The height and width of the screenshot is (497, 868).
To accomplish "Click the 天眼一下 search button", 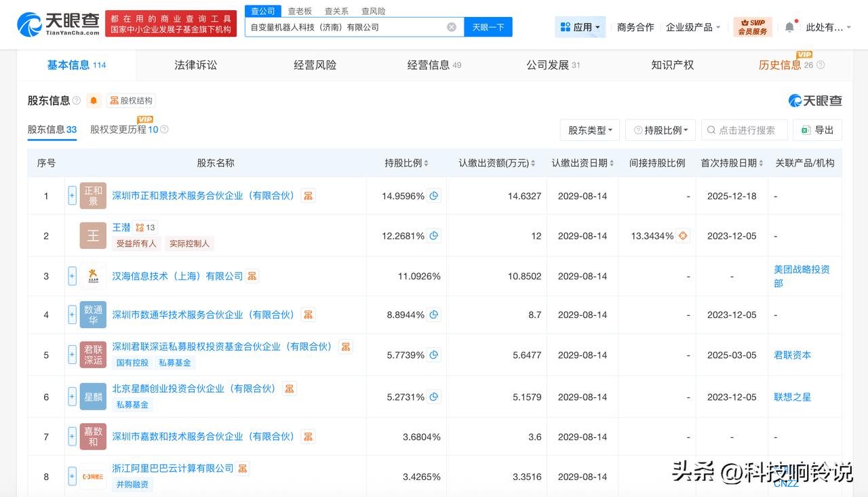I will click(488, 27).
